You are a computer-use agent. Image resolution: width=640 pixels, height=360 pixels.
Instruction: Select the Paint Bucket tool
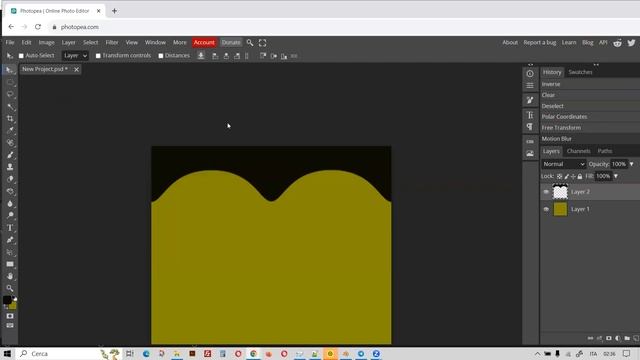click(10, 191)
